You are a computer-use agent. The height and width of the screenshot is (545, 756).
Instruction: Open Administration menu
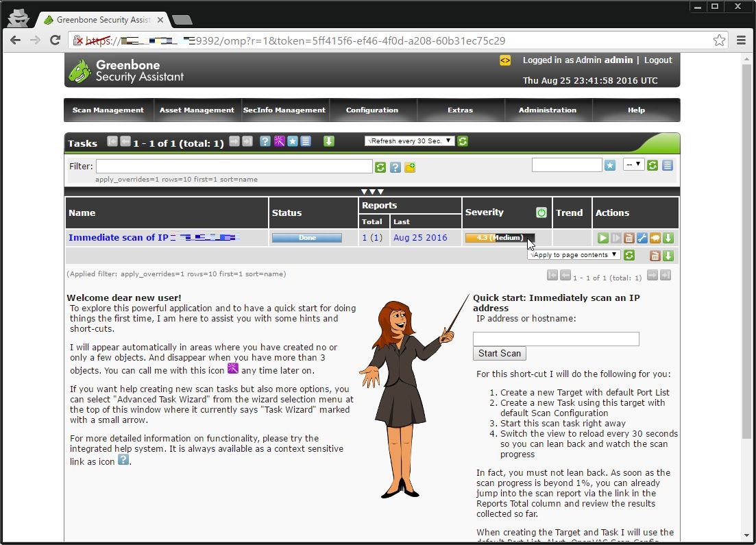[x=548, y=110]
